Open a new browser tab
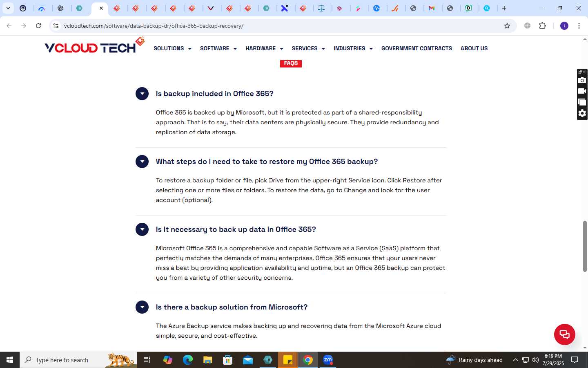This screenshot has height=368, width=588. (x=504, y=8)
